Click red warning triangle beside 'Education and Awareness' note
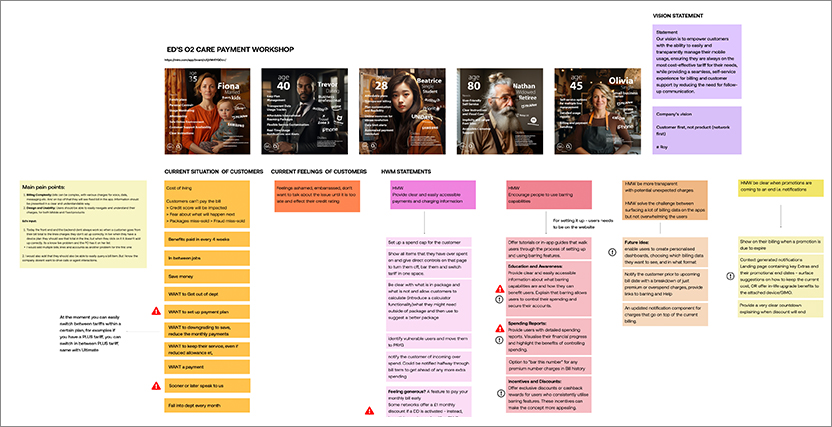Screen dimensions: 832x427 point(499,289)
